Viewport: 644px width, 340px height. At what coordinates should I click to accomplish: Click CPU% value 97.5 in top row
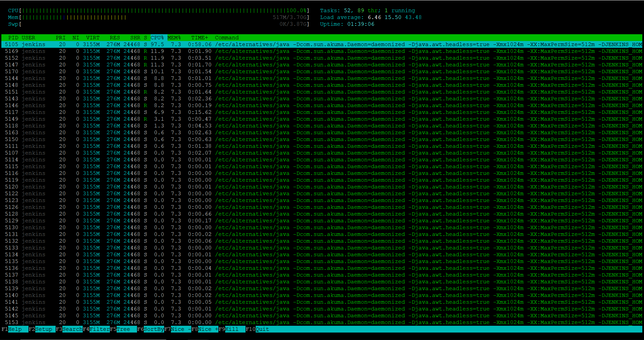[157, 44]
